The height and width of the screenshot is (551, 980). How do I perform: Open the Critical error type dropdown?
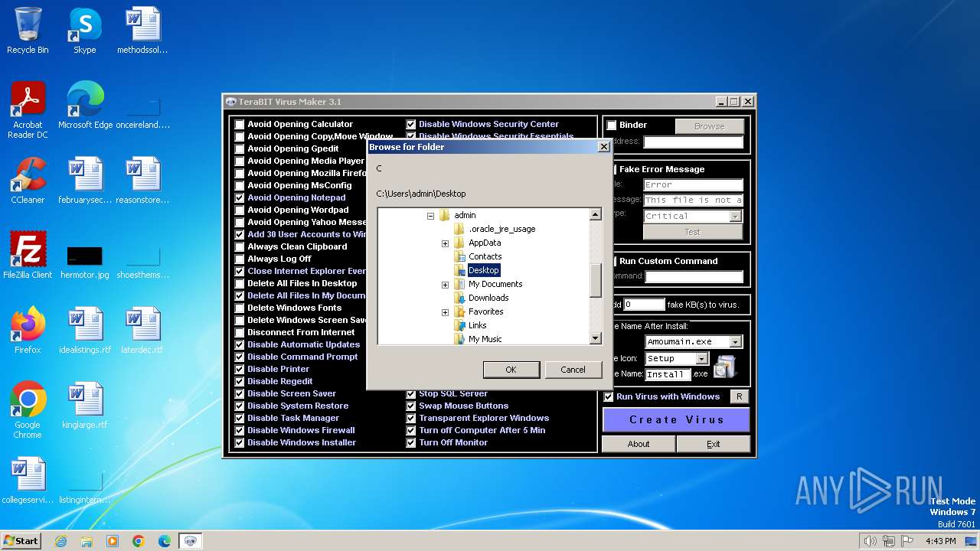[x=736, y=216]
